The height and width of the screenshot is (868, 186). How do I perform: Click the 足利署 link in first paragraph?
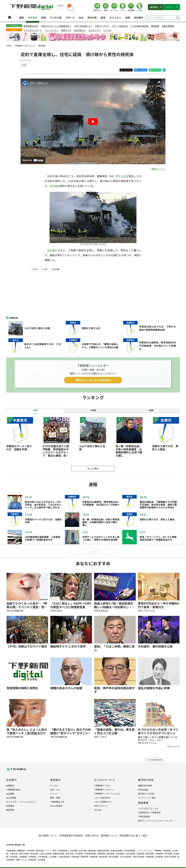(53, 186)
